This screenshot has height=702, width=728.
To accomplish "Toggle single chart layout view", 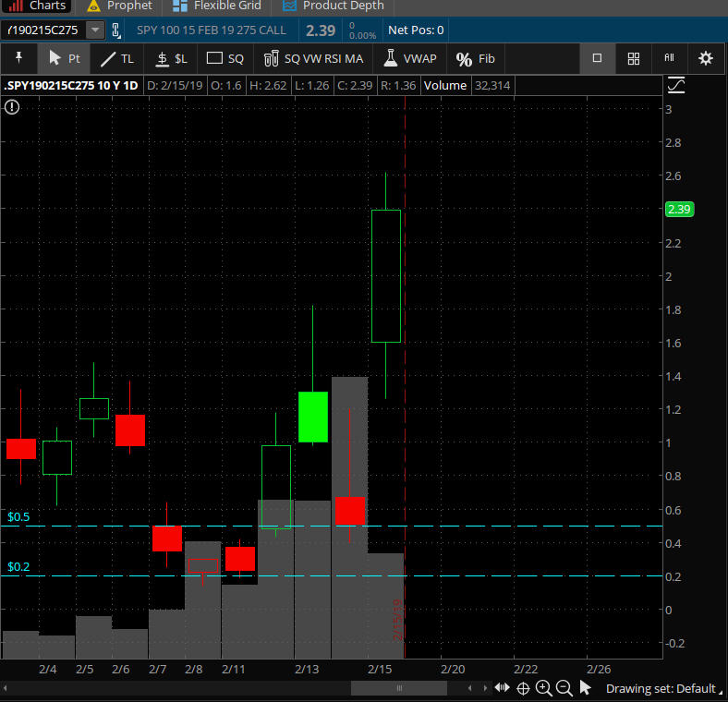I will (x=597, y=58).
